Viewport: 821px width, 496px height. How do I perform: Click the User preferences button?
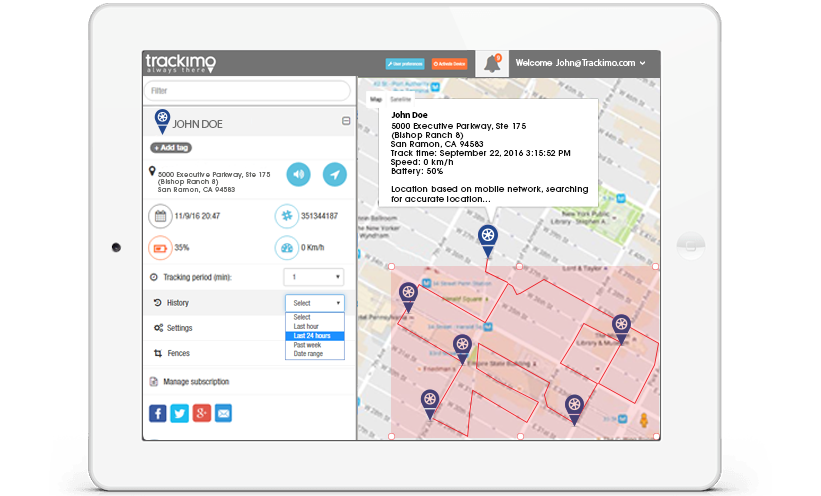coord(405,64)
